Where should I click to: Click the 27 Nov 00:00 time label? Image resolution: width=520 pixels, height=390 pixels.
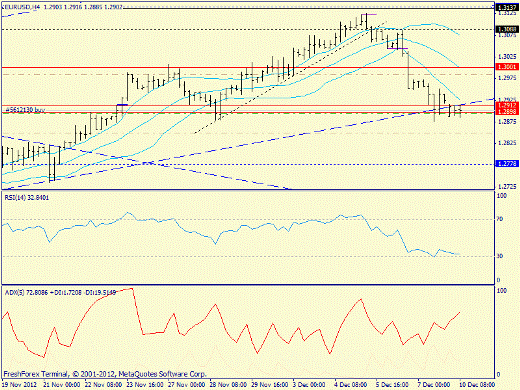coord(187,385)
